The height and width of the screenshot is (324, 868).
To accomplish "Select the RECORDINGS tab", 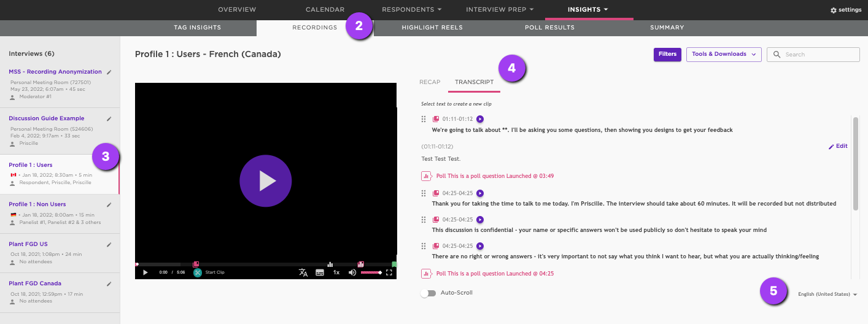I will pyautogui.click(x=315, y=28).
